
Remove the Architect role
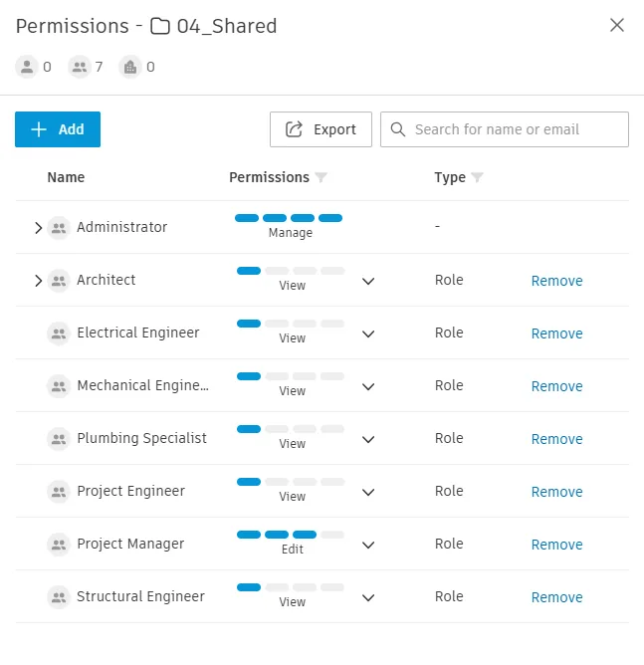(x=556, y=281)
